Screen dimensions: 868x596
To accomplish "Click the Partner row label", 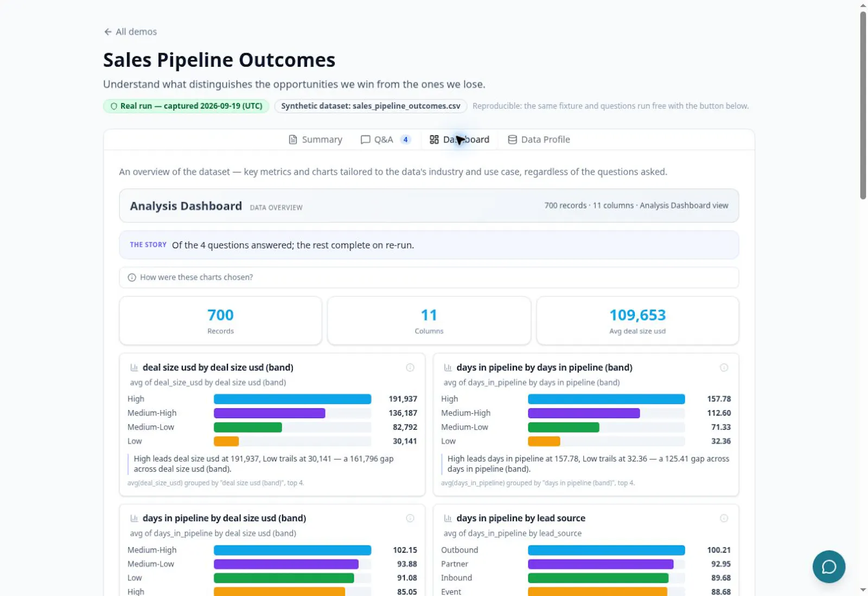I will click(455, 564).
